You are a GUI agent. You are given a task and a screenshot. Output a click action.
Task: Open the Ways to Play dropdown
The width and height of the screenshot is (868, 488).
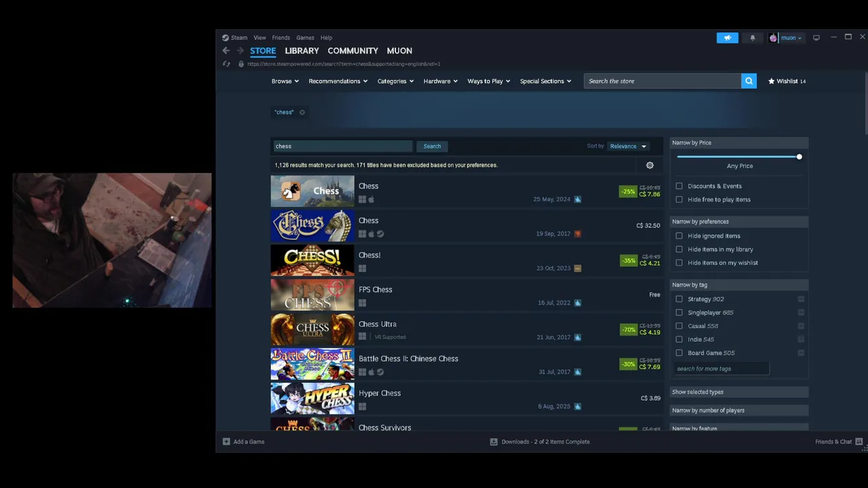click(x=488, y=81)
